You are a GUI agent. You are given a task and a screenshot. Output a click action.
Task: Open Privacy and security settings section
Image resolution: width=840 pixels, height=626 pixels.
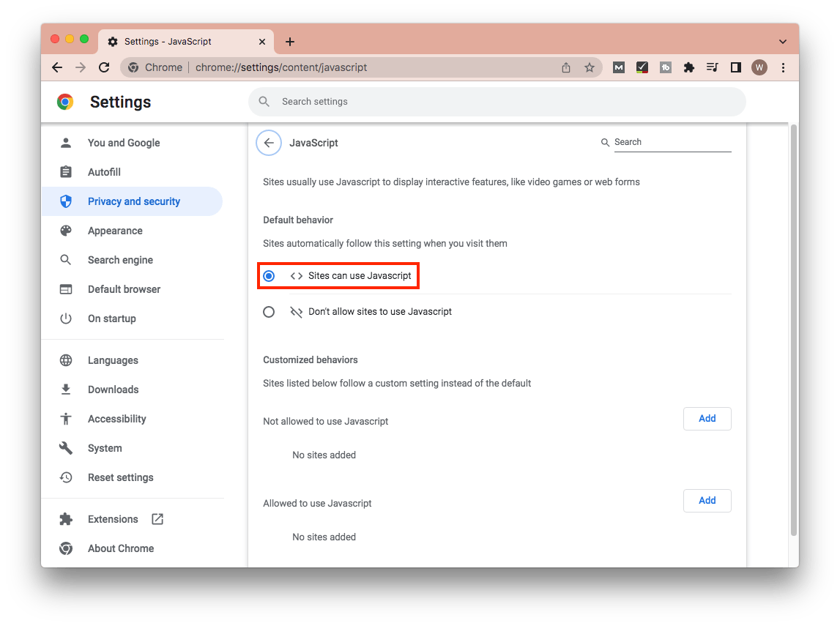pyautogui.click(x=133, y=201)
